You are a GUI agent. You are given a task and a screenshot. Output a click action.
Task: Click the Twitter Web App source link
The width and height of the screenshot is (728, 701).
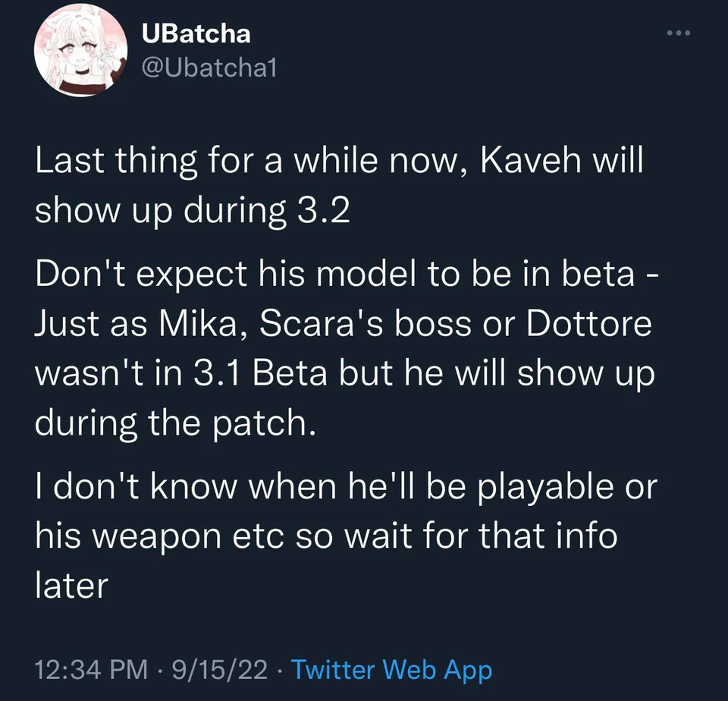391,670
